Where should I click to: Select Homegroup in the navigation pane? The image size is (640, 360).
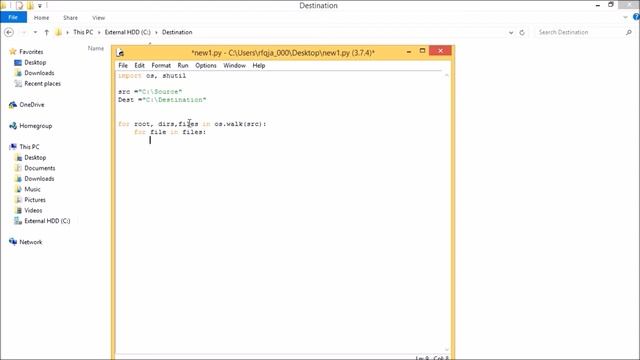pyautogui.click(x=36, y=126)
